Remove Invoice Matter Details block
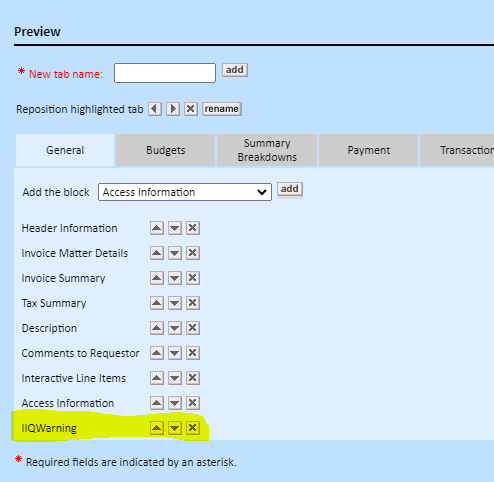Screen dimensions: 494x482 (x=193, y=253)
